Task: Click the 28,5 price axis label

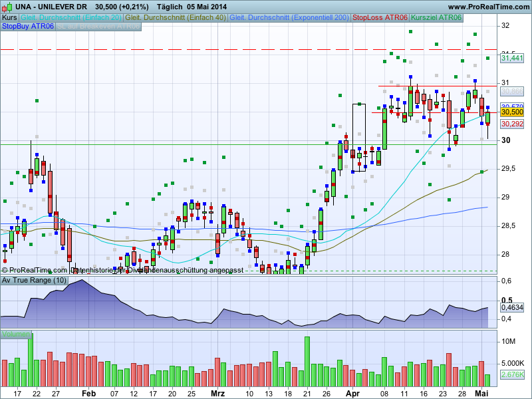Action: click(508, 225)
